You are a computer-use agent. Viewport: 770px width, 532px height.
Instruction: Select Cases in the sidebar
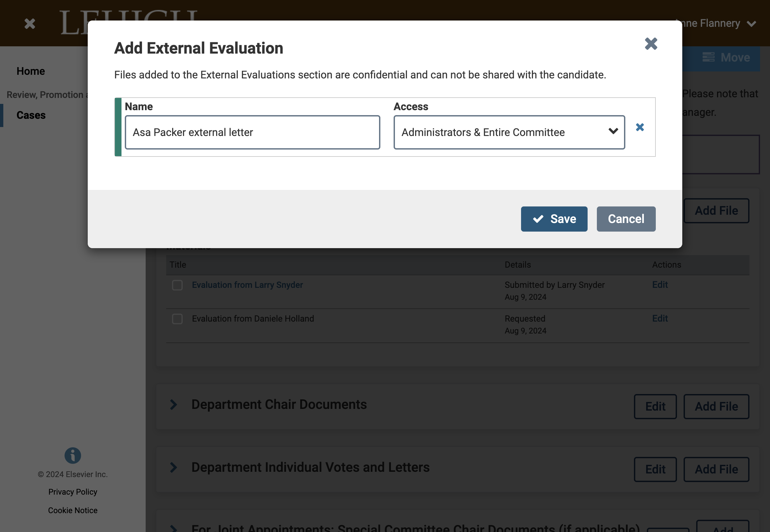click(x=31, y=115)
